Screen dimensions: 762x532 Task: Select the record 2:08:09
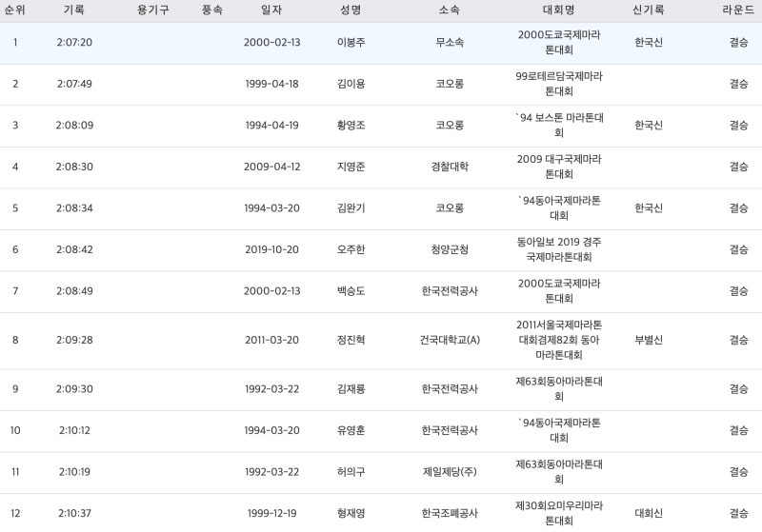(x=74, y=126)
